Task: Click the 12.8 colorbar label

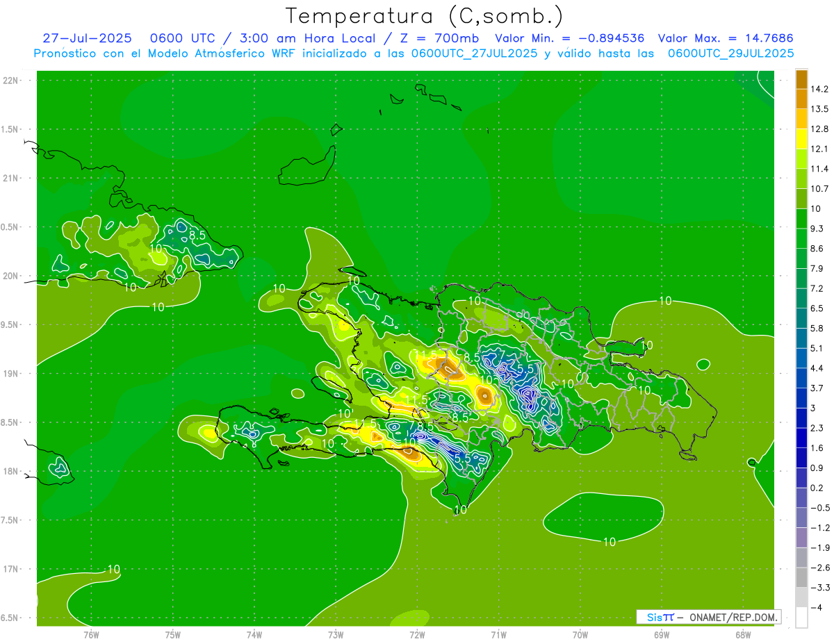Action: 819,129
